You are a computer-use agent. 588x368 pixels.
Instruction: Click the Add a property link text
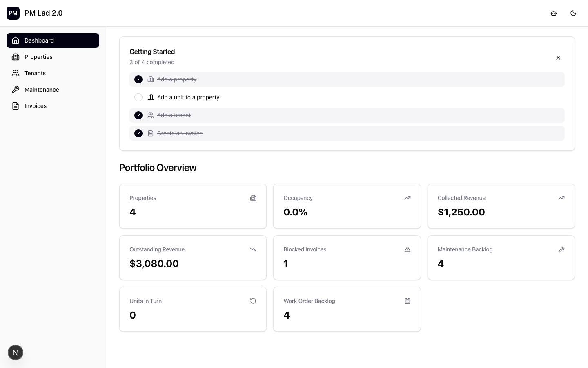click(177, 79)
